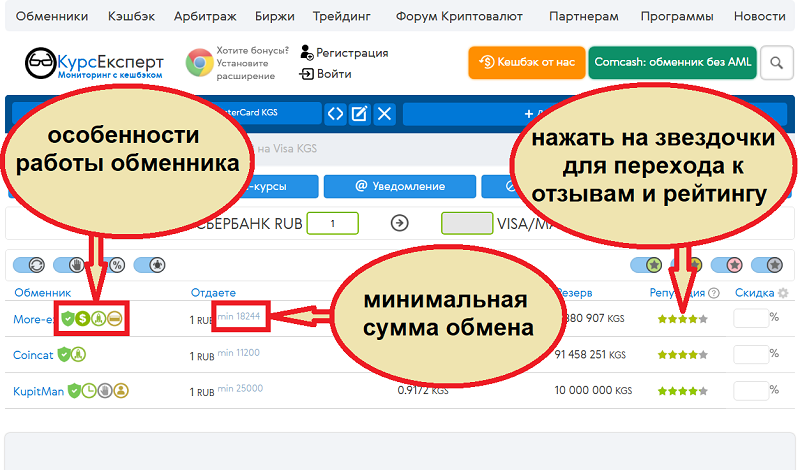The image size is (800, 470).
Task: Open the Новости menu item
Action: tap(760, 16)
